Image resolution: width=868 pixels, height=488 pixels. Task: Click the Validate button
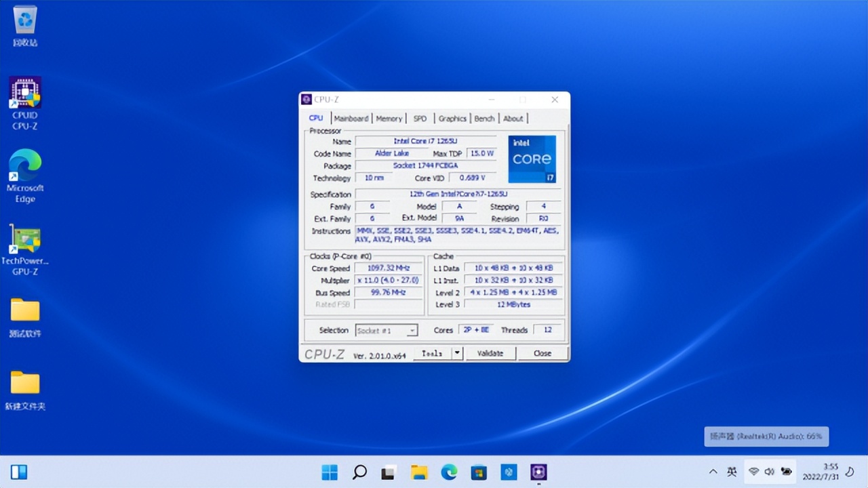tap(490, 353)
